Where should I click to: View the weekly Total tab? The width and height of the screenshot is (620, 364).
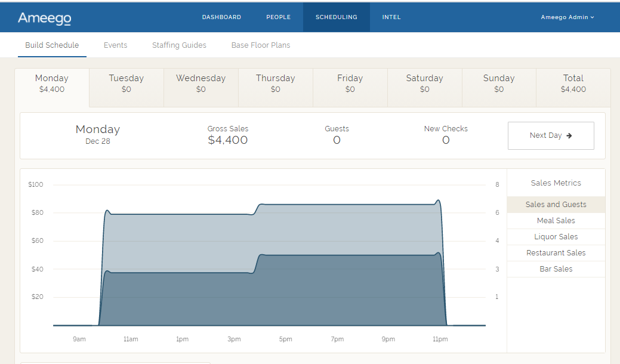[573, 84]
